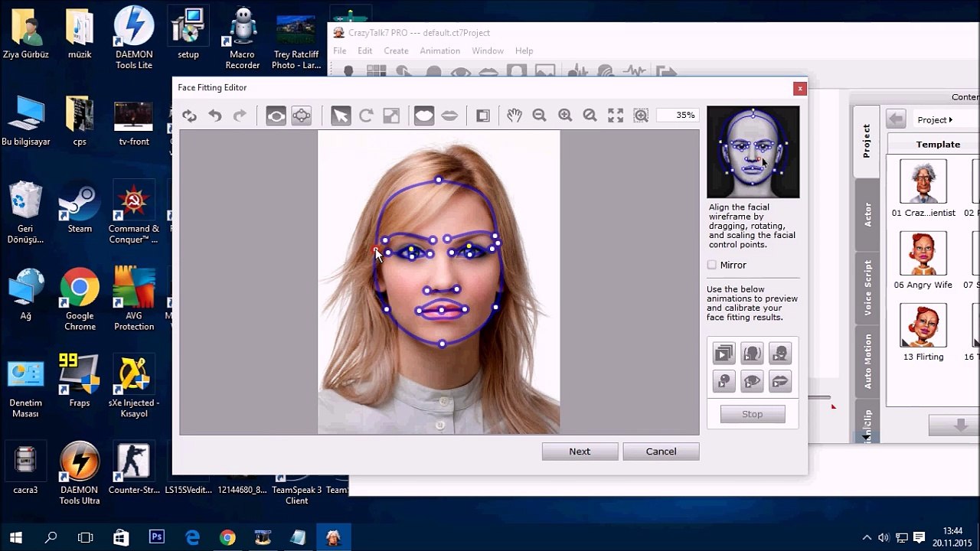This screenshot has height=551, width=980.
Task: Toggle the eye wireframe display mode
Action: click(276, 116)
